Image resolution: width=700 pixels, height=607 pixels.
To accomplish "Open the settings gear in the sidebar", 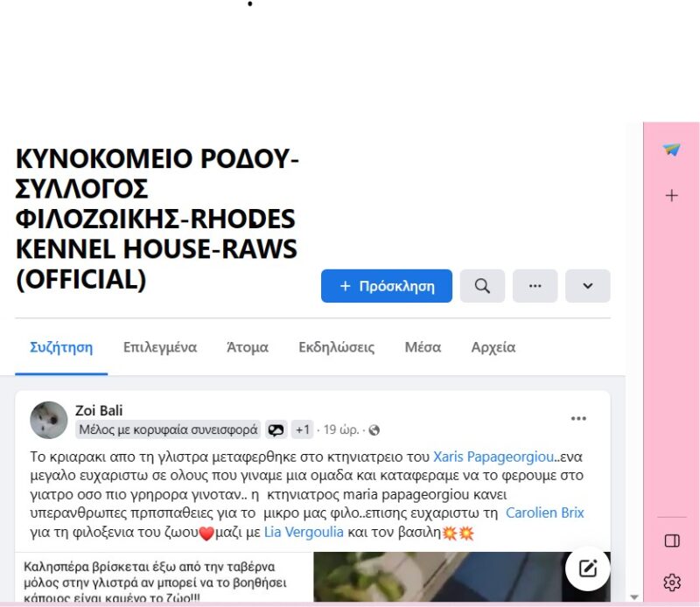I will 672,582.
